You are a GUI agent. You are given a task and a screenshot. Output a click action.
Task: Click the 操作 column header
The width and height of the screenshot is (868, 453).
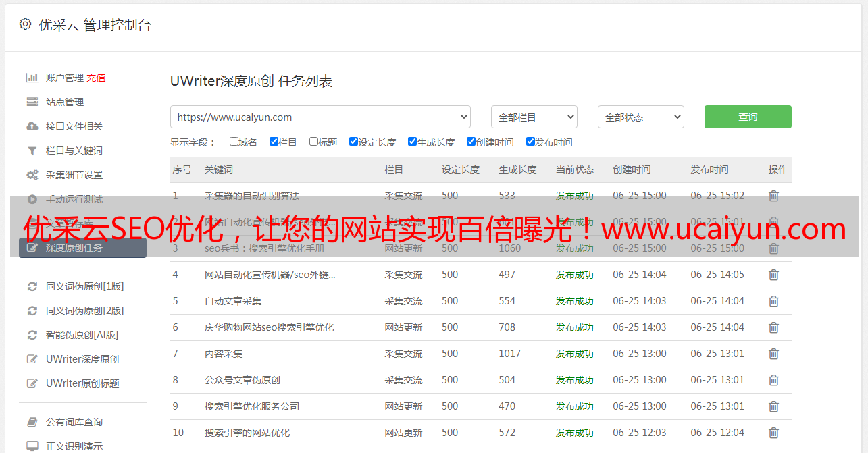[x=778, y=169]
